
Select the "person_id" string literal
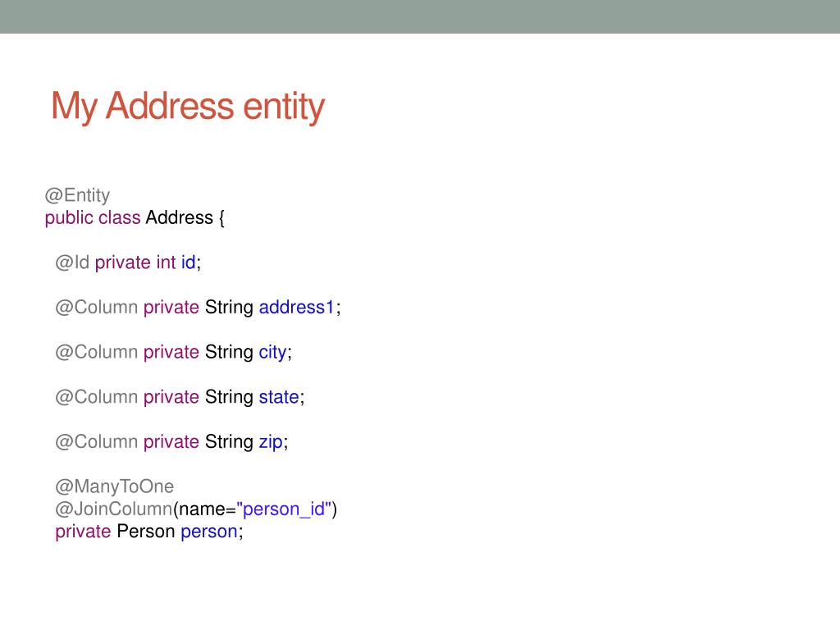click(x=284, y=509)
